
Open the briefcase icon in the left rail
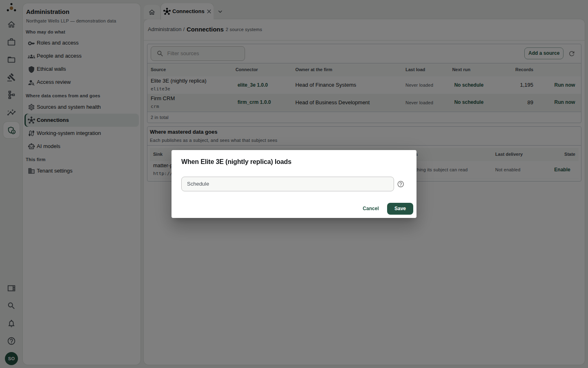11,42
